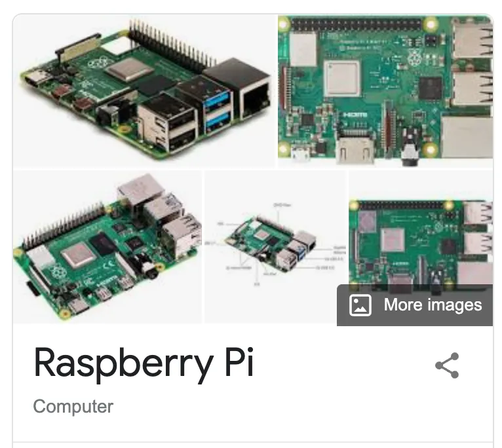Open the top-down board photo at top right
This screenshot has width=502, height=448.
point(385,90)
